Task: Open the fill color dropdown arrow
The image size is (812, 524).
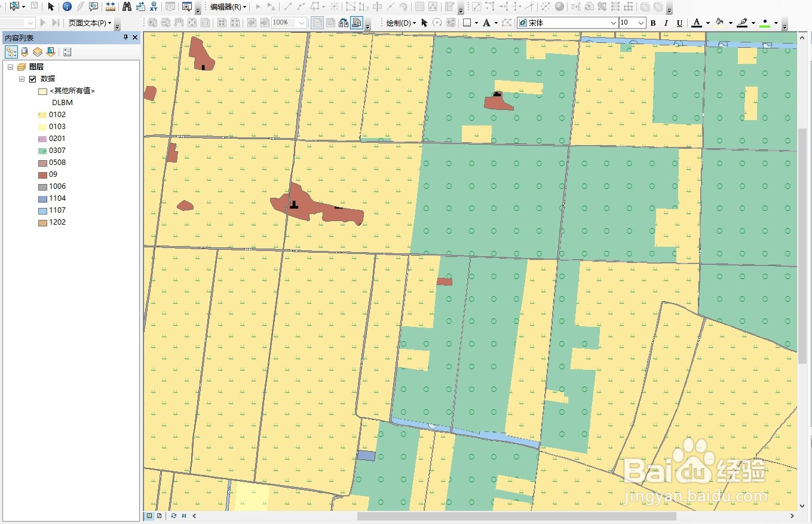Action: coord(730,23)
